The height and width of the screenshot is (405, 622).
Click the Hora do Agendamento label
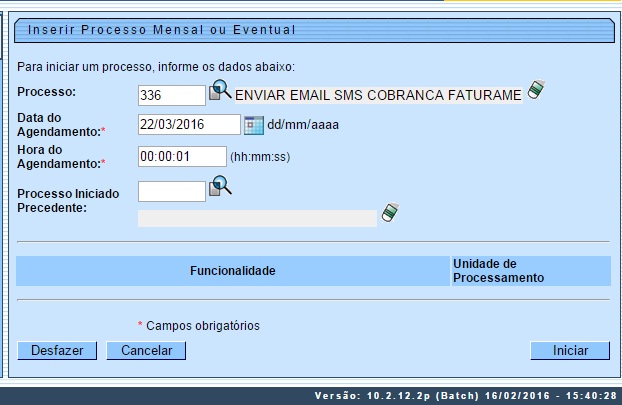60,157
